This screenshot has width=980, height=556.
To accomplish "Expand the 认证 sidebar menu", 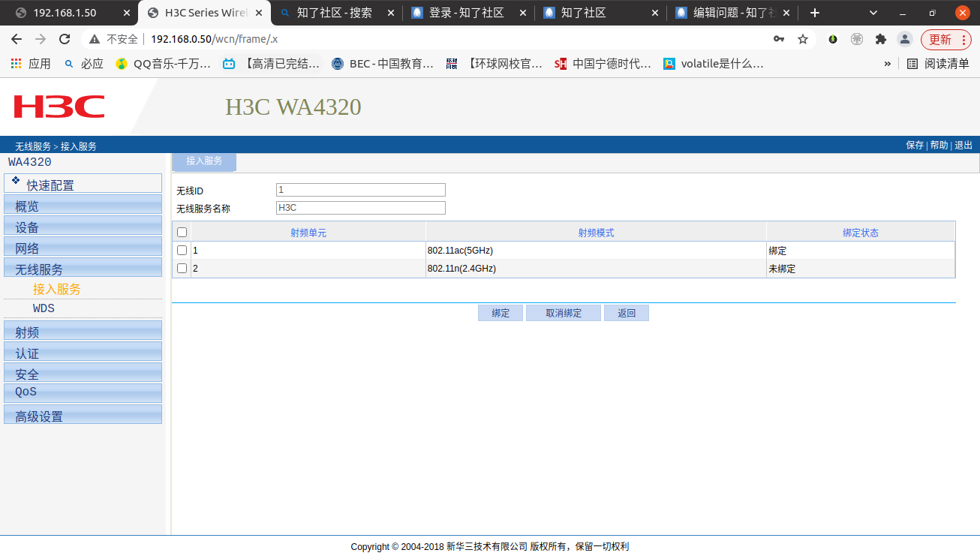I will pyautogui.click(x=83, y=353).
